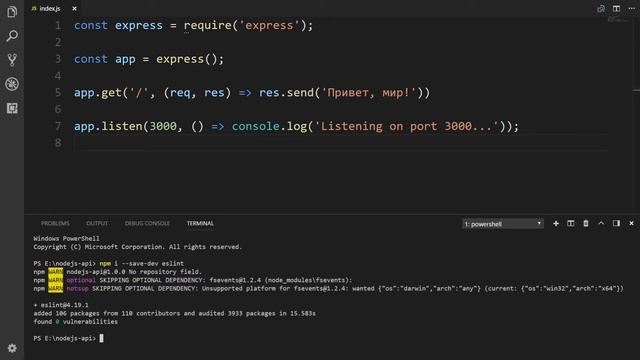Create a new terminal with plus icon
Screen dimensions: 640x360
(556, 223)
